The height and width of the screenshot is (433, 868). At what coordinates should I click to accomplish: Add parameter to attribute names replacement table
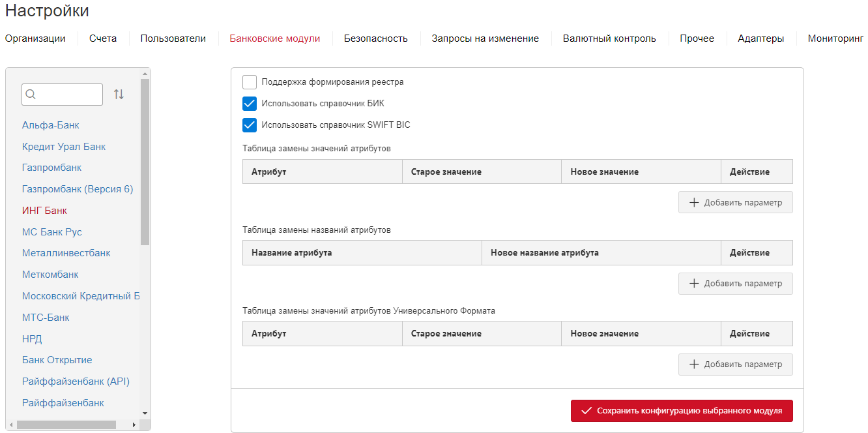point(736,284)
